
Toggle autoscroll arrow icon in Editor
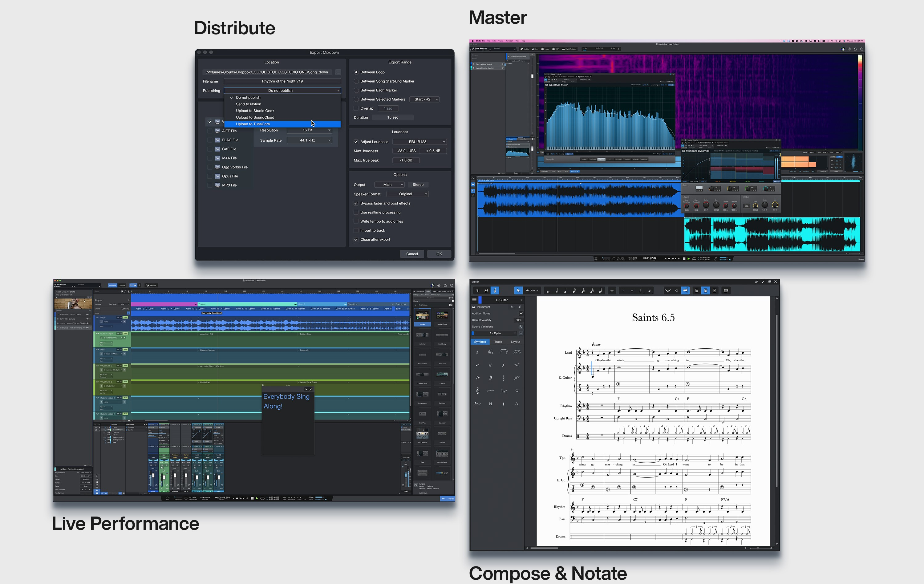(x=685, y=290)
